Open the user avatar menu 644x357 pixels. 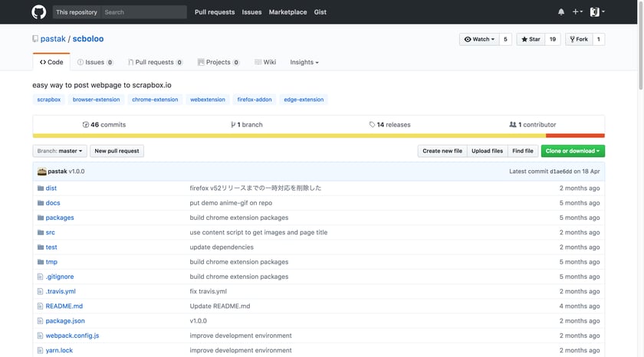pos(597,12)
